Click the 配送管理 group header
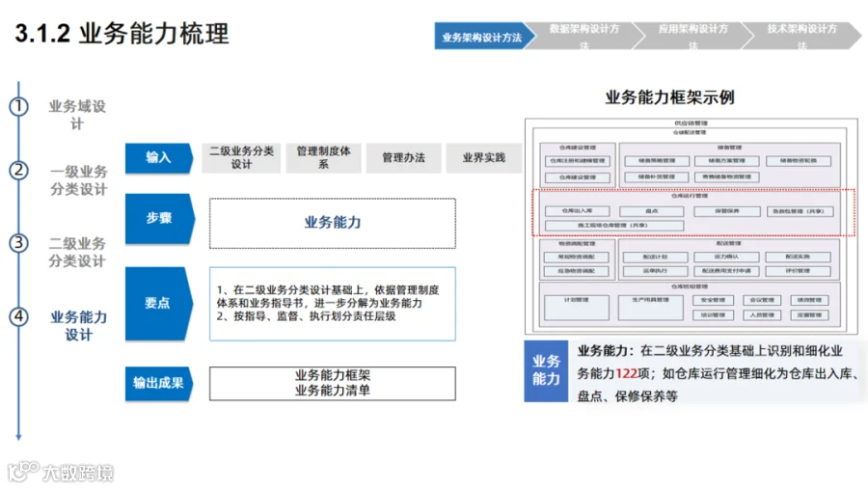The image size is (868, 489). coord(728,243)
